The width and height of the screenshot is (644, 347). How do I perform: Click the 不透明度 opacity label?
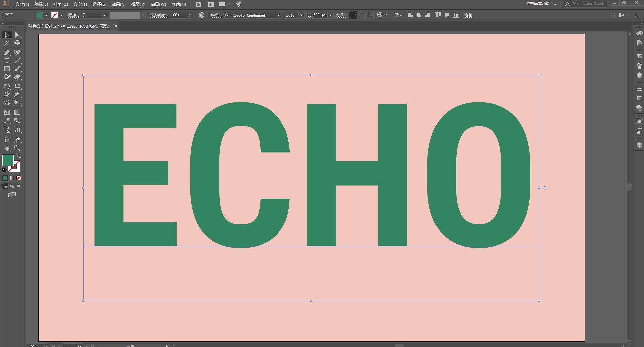coord(158,15)
